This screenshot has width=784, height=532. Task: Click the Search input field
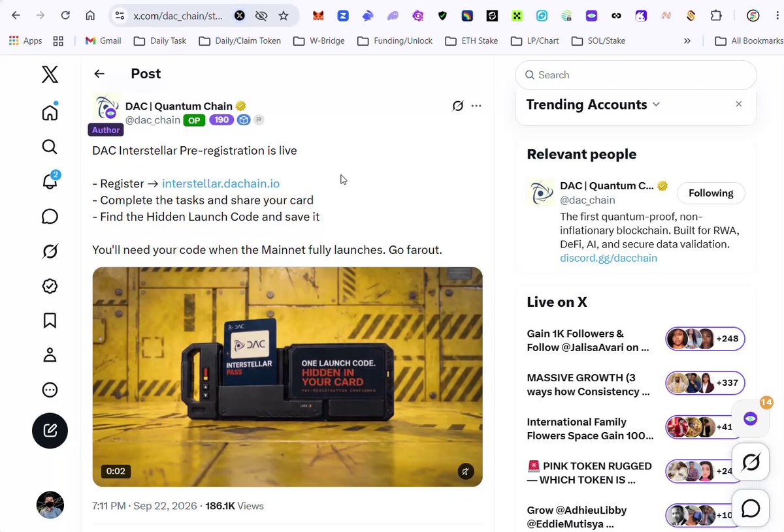point(636,75)
